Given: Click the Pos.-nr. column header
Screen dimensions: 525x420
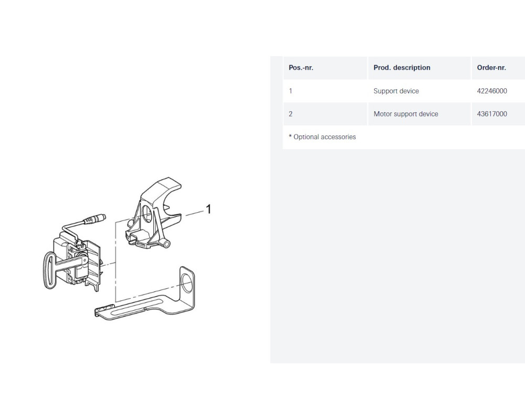Looking at the screenshot, I should click(301, 68).
